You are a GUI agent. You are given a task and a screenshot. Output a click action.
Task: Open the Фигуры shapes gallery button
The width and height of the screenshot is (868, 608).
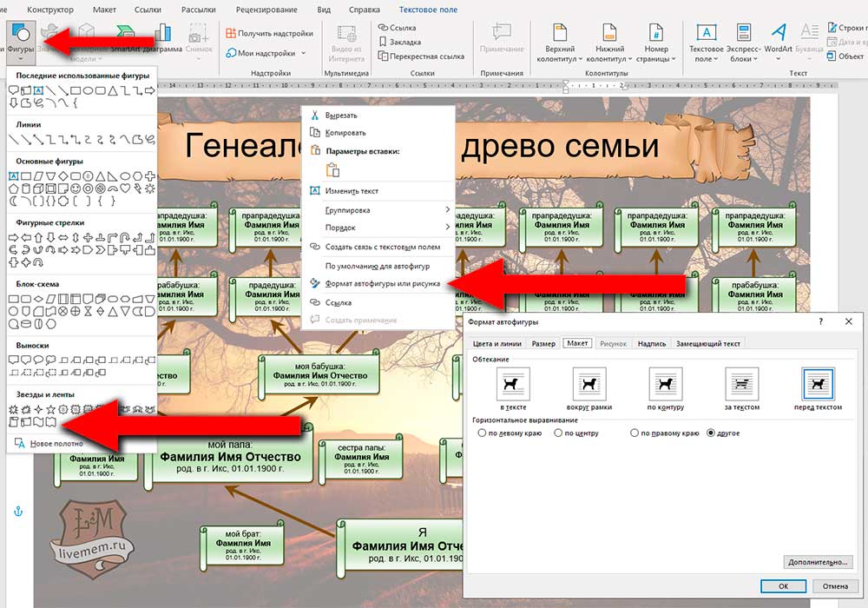coord(20,39)
